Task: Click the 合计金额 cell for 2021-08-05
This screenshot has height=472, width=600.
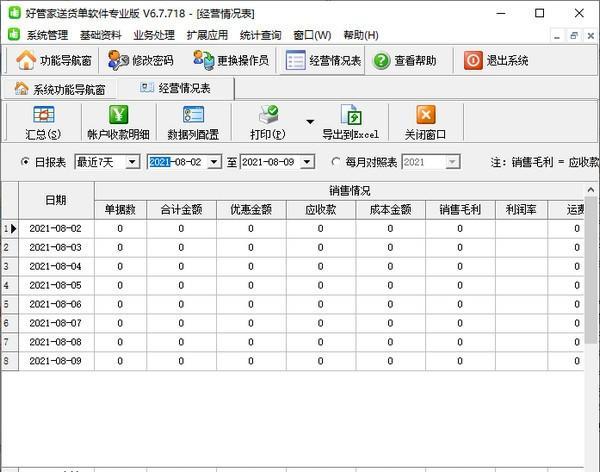Action: click(181, 286)
